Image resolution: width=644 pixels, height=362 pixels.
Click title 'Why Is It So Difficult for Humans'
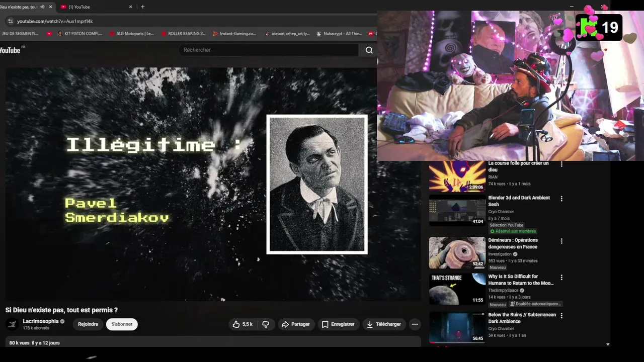(x=521, y=280)
